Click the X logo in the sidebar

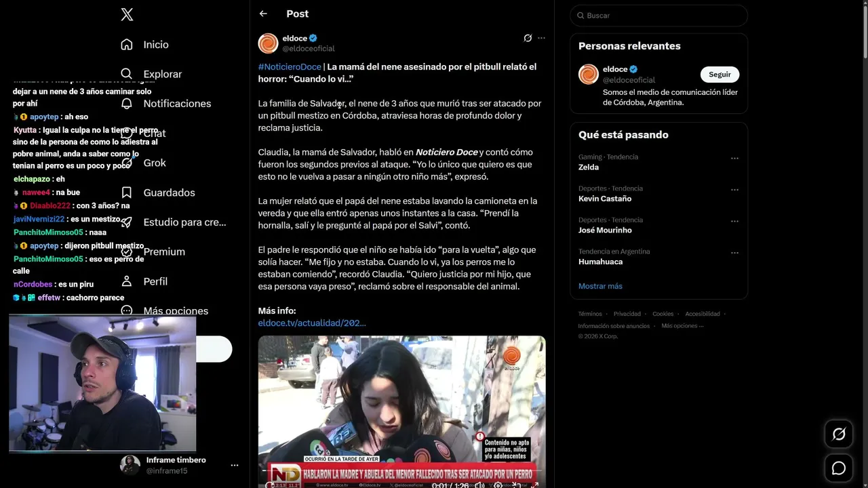tap(127, 14)
